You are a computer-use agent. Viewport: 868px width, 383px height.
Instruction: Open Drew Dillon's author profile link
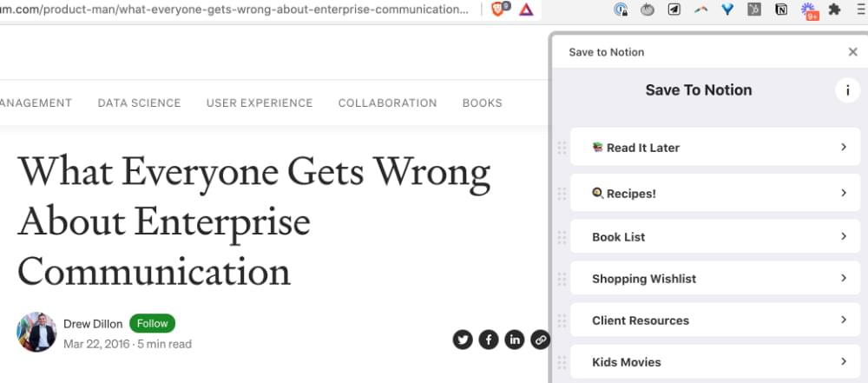(x=93, y=324)
